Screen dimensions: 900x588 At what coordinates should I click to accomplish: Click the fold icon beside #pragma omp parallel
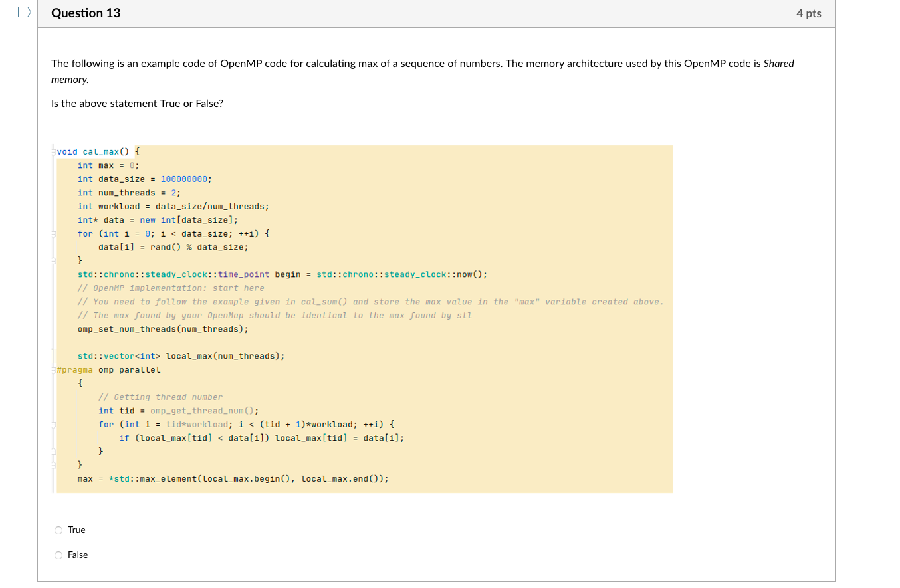(x=55, y=369)
